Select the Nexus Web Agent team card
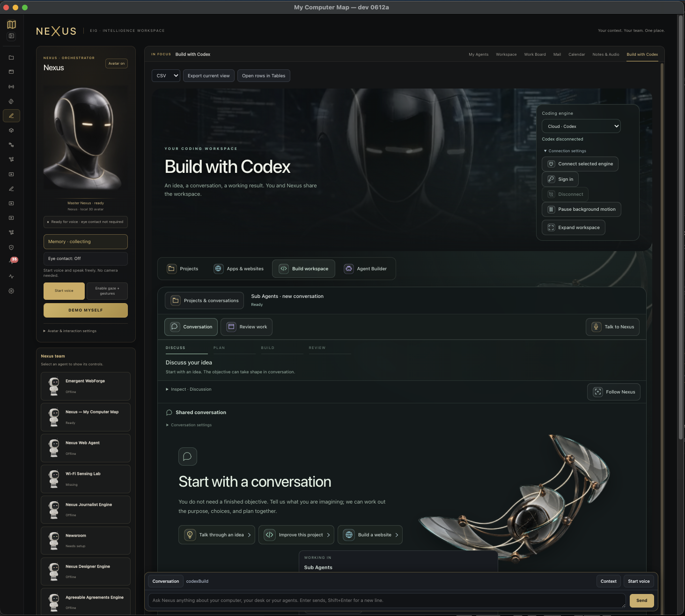 pyautogui.click(x=86, y=448)
